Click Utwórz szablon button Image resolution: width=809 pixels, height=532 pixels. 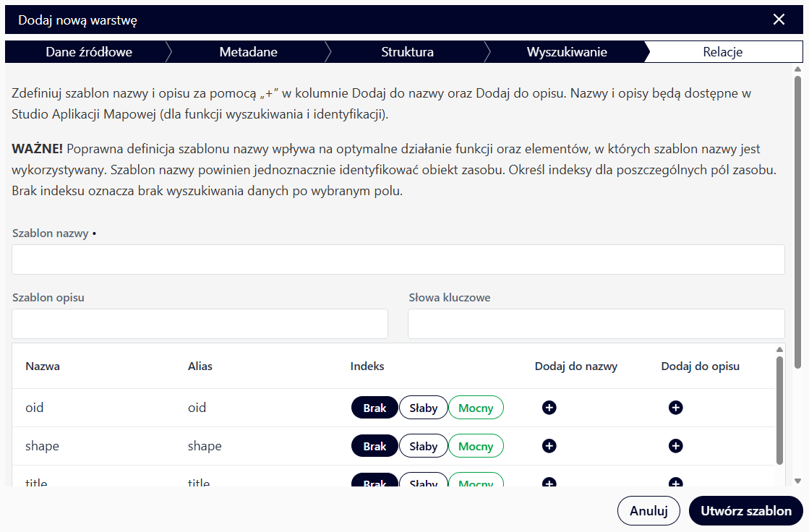745,510
